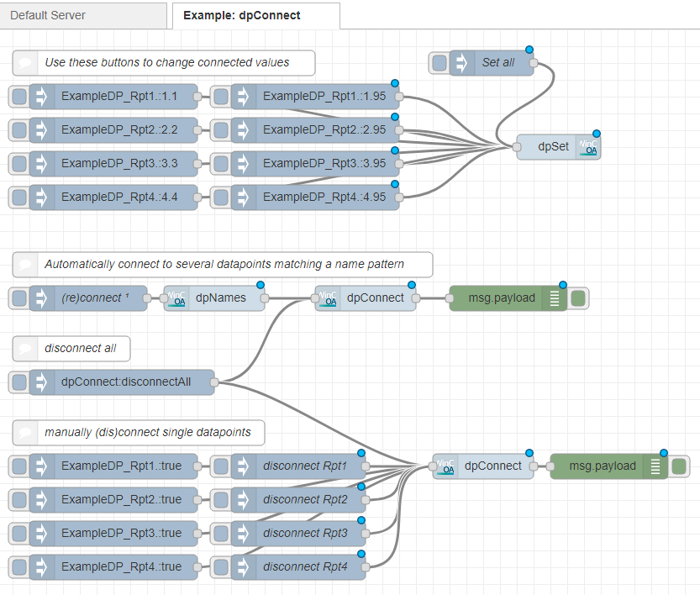700x595 pixels.
Task: Click the WinCC OA icon on dpNames node
Action: pyautogui.click(x=176, y=298)
